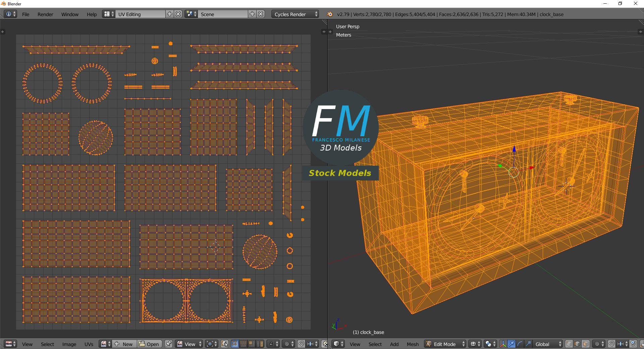Viewport: 644px width, 349px height.
Task: Open the Global transform orientation dropdown
Action: click(547, 344)
